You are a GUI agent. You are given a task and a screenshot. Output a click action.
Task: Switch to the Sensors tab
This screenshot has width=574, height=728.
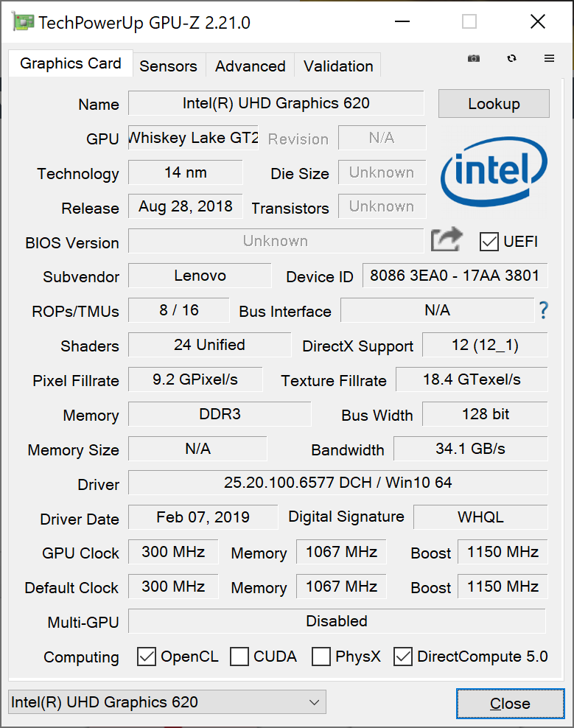coord(168,66)
